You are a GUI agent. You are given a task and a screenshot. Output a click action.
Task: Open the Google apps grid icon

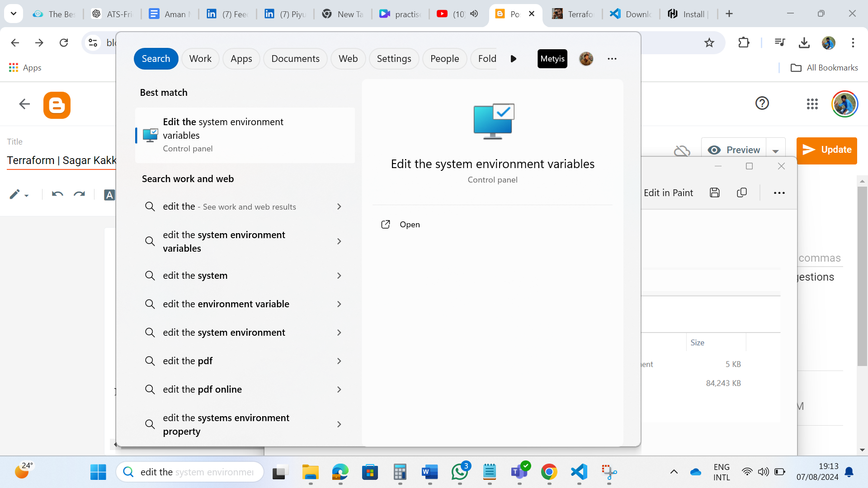click(x=812, y=104)
